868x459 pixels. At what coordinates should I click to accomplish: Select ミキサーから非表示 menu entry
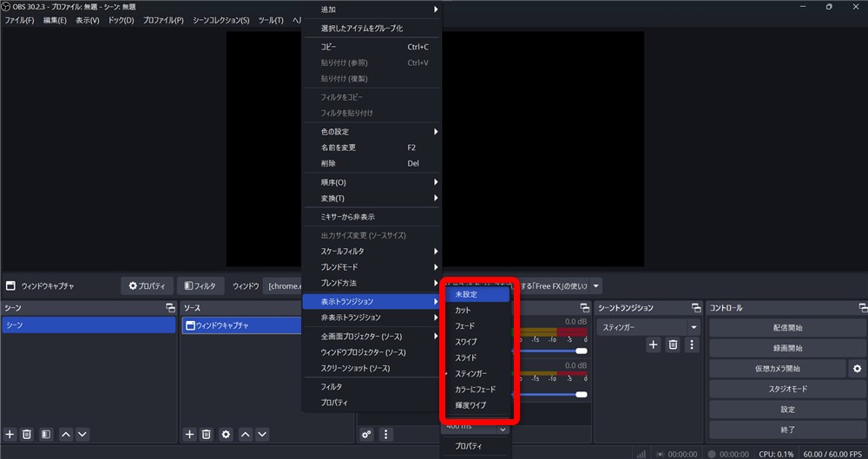(372, 217)
